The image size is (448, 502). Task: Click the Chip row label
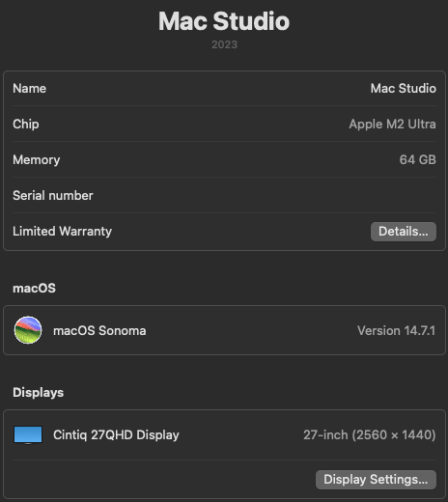click(x=26, y=124)
